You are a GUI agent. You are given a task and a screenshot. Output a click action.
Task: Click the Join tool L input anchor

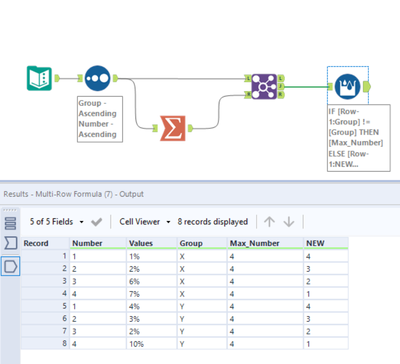coord(247,79)
